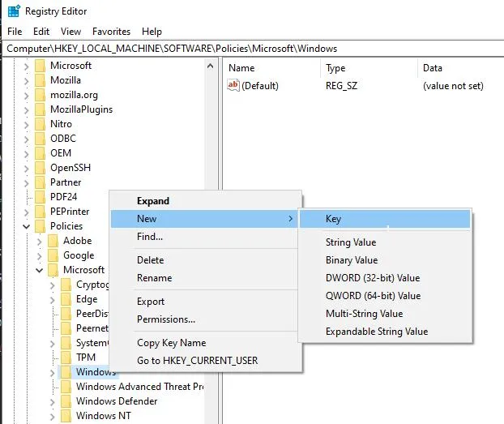
Task: Select the Google folder icon
Action: (53, 255)
